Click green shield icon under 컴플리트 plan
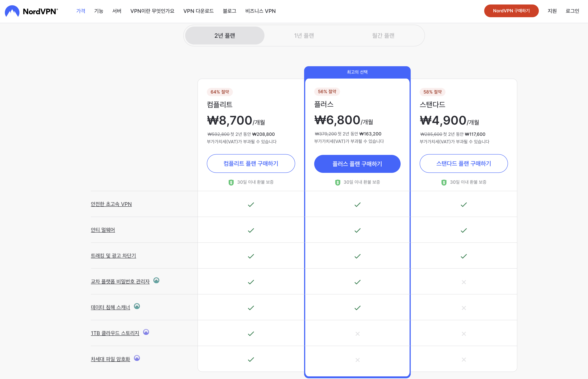This screenshot has height=379, width=588. (231, 182)
